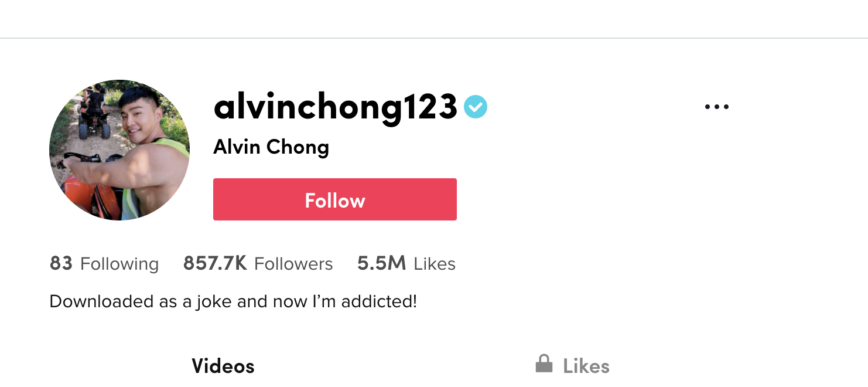
Task: Select the alvinchong123 username heading
Action: click(x=335, y=108)
